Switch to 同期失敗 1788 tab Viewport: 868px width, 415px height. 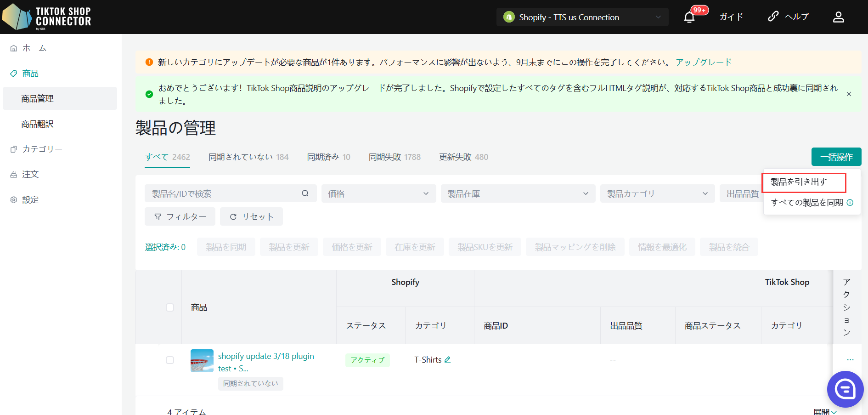point(395,157)
